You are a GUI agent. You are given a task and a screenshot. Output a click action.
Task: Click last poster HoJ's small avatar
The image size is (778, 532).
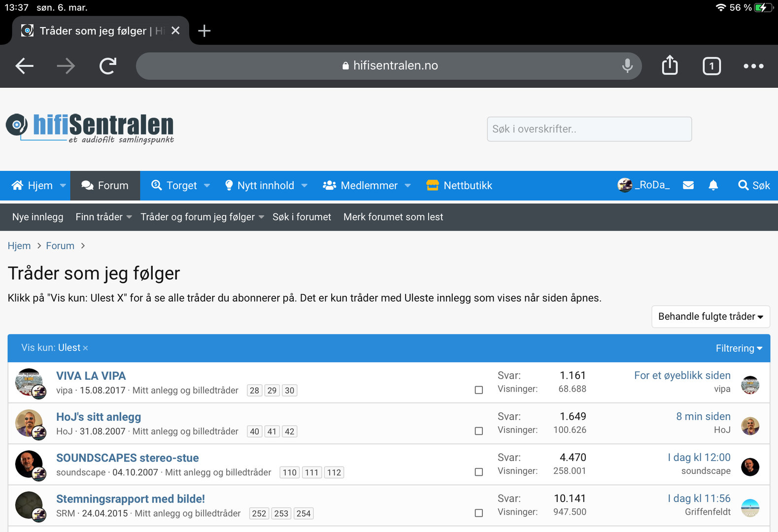[x=750, y=426]
